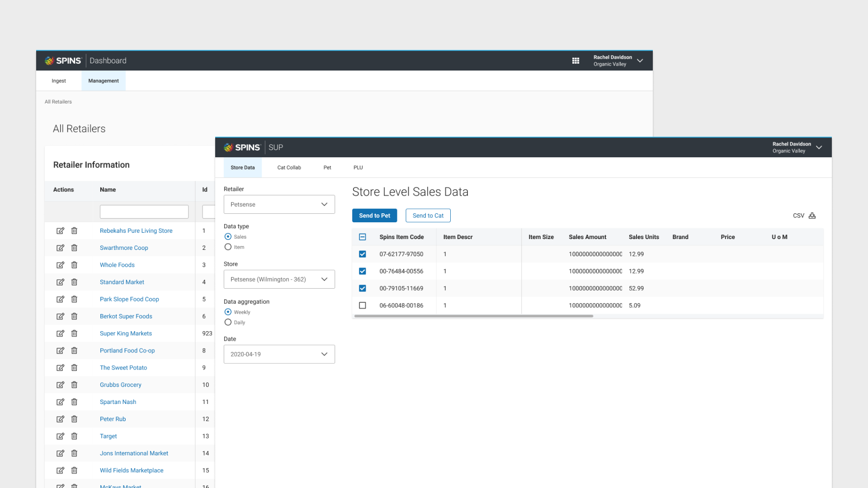Edit the Standard Market retailer
Screen dimensions: 868x488
click(60, 282)
